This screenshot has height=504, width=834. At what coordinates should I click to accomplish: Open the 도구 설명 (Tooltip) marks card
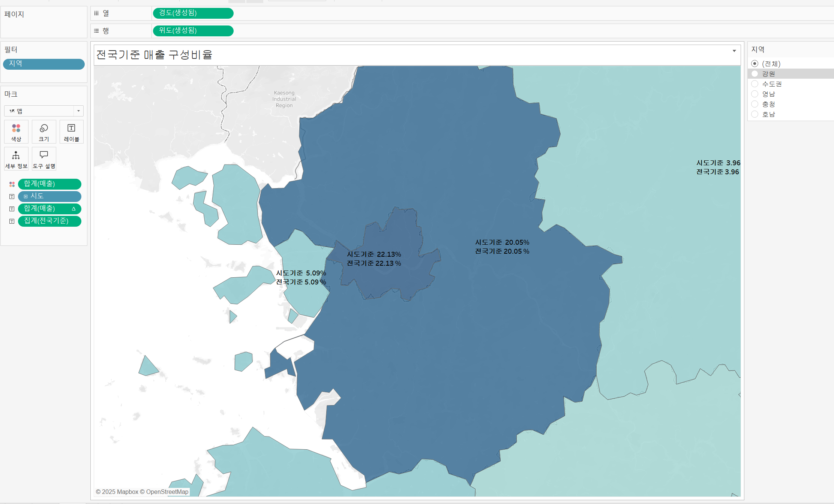(x=44, y=159)
